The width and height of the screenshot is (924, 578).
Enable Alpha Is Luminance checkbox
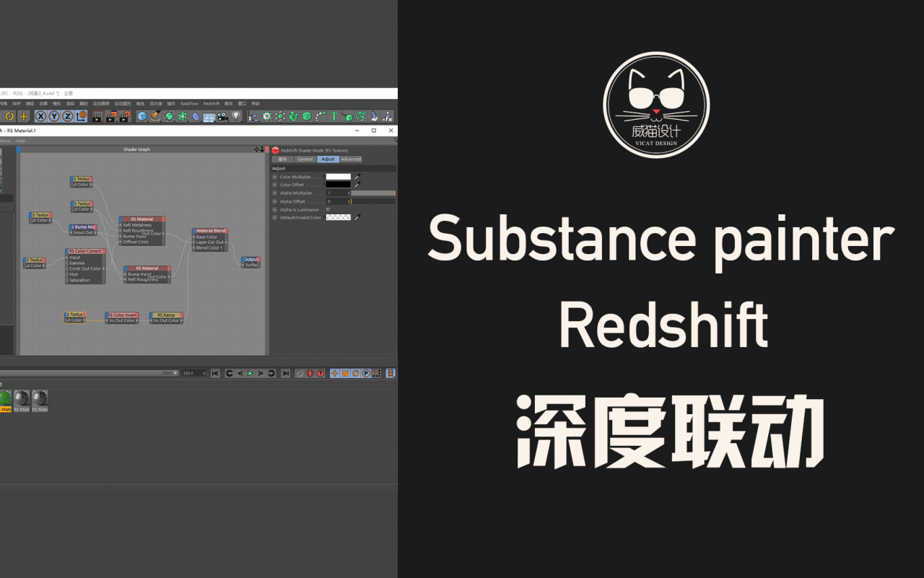coord(328,209)
